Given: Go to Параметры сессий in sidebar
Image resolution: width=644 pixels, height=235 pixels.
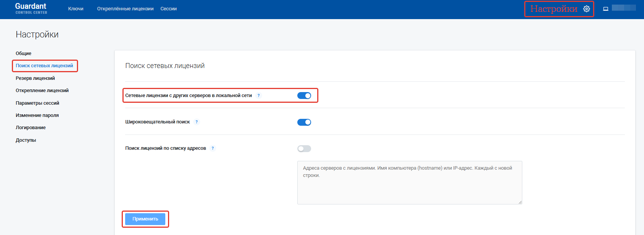Looking at the screenshot, I should pos(37,103).
